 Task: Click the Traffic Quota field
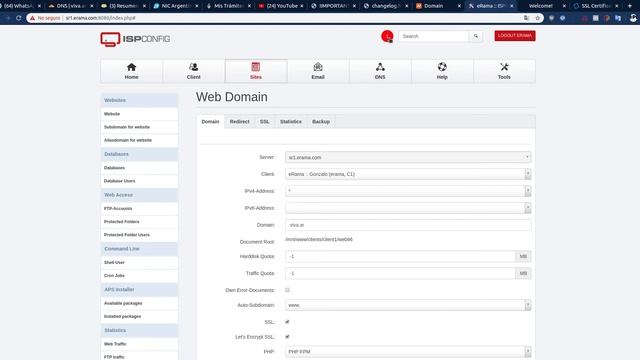point(400,273)
